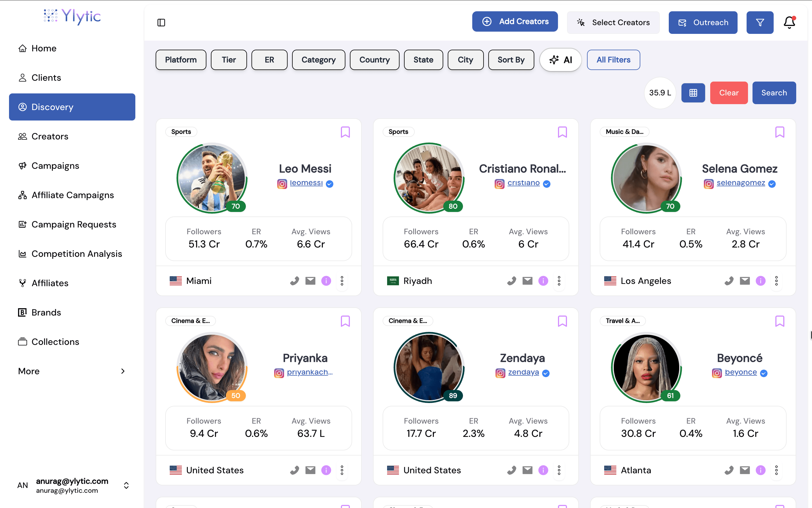Email Leo Messi via envelope icon
The image size is (812, 508).
point(310,281)
